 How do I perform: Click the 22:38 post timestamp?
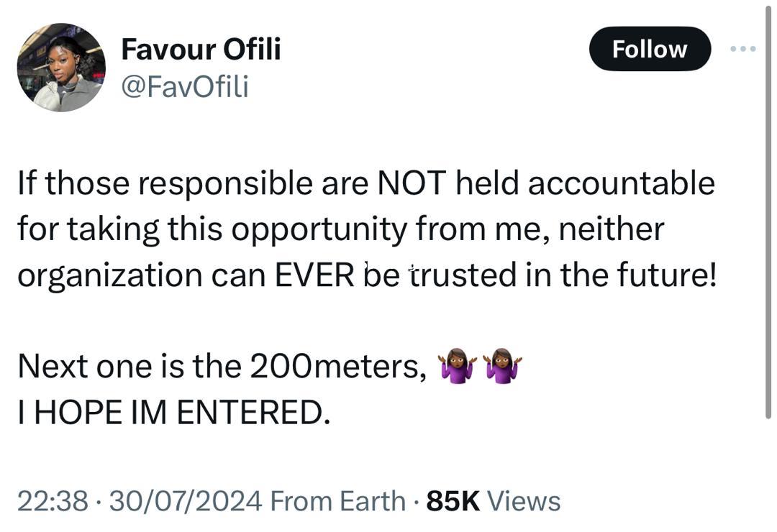click(x=53, y=501)
